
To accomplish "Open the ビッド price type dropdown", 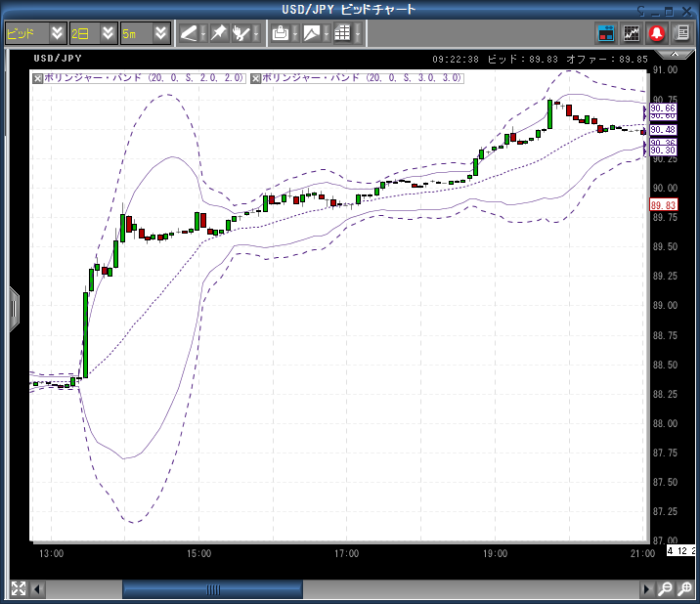I will (x=35, y=32).
